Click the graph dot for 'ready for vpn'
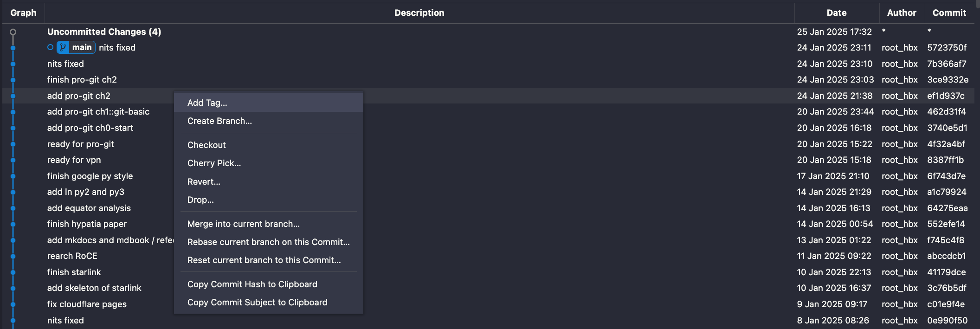 click(13, 160)
